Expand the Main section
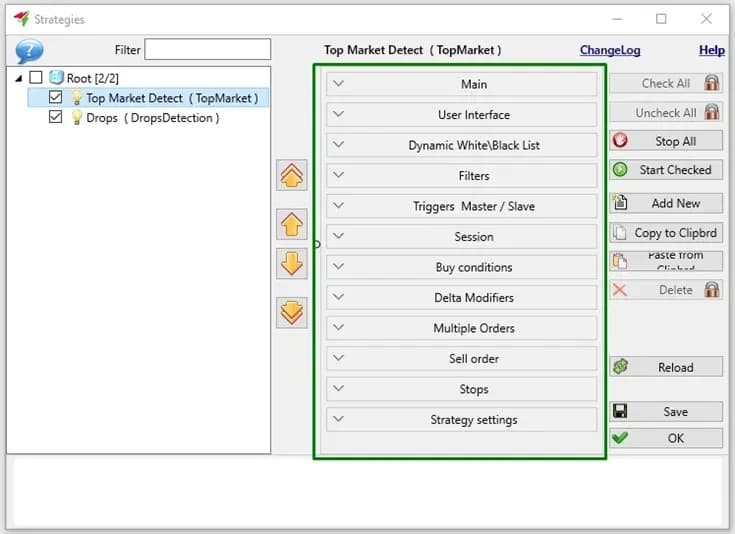Screen dimensions: 735x534 pos(461,84)
